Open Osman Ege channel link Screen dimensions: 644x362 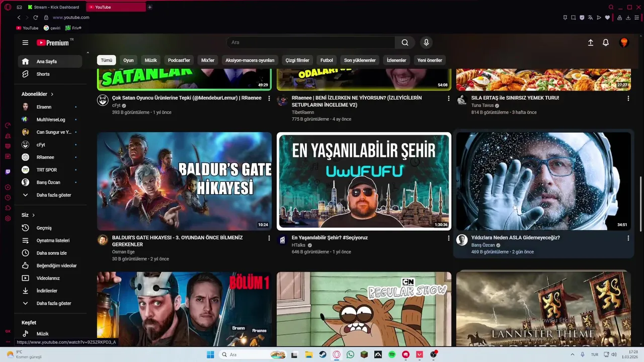(123, 252)
